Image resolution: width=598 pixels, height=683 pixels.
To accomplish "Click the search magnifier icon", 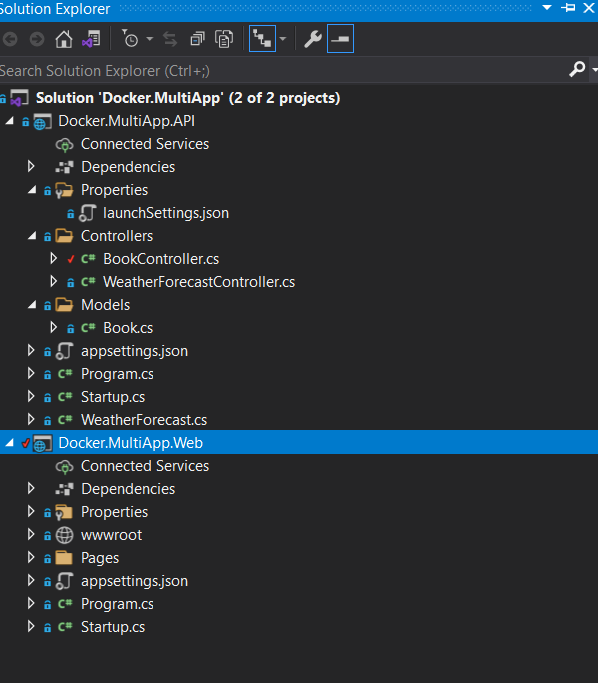I will [x=577, y=69].
